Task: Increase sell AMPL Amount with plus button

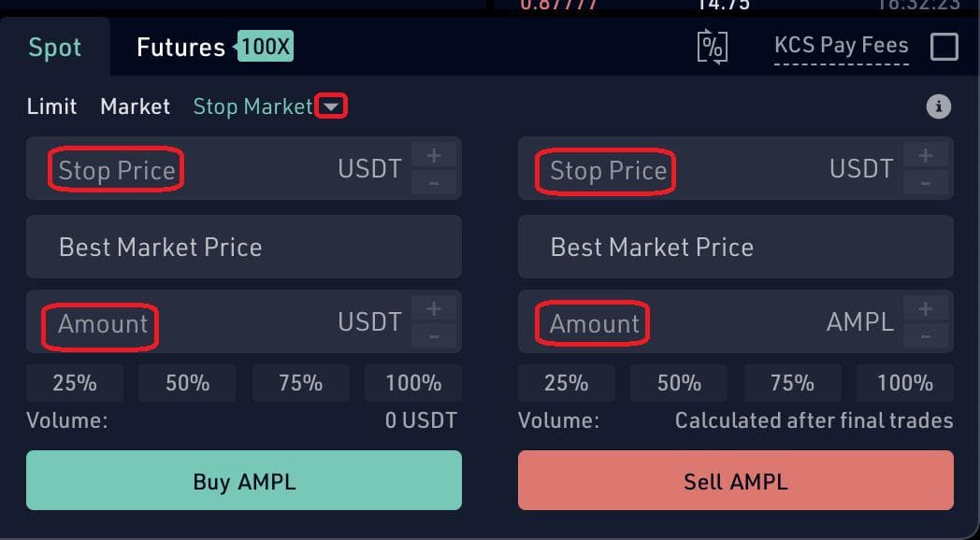Action: tap(926, 308)
